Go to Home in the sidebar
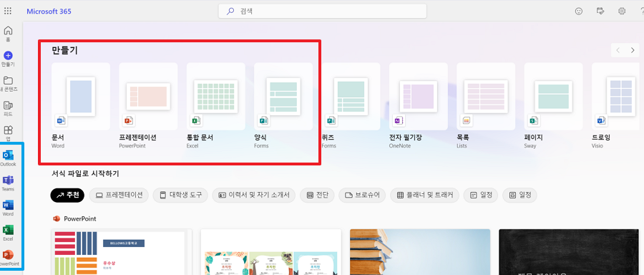This screenshot has height=275, width=644. [8, 34]
